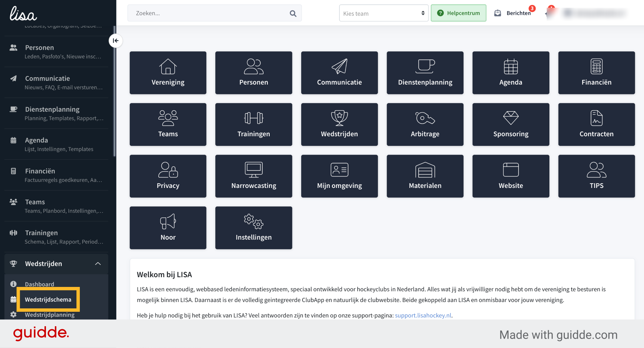This screenshot has width=644, height=348.
Task: Expand Dienstenplanning in the sidebar
Action: 56,113
